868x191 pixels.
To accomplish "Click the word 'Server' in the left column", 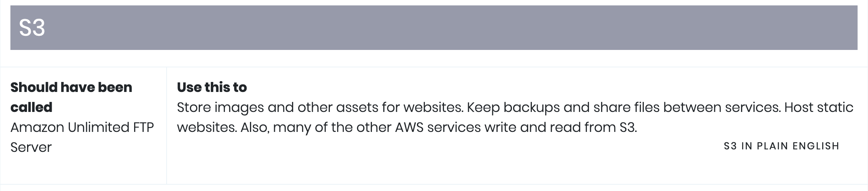I will [x=31, y=147].
